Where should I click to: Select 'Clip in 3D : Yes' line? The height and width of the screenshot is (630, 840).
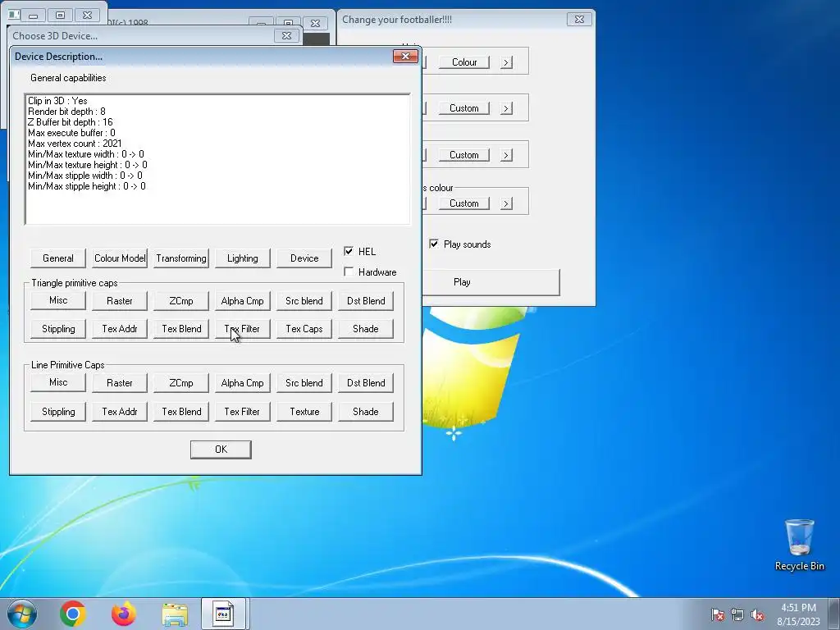[x=57, y=101]
